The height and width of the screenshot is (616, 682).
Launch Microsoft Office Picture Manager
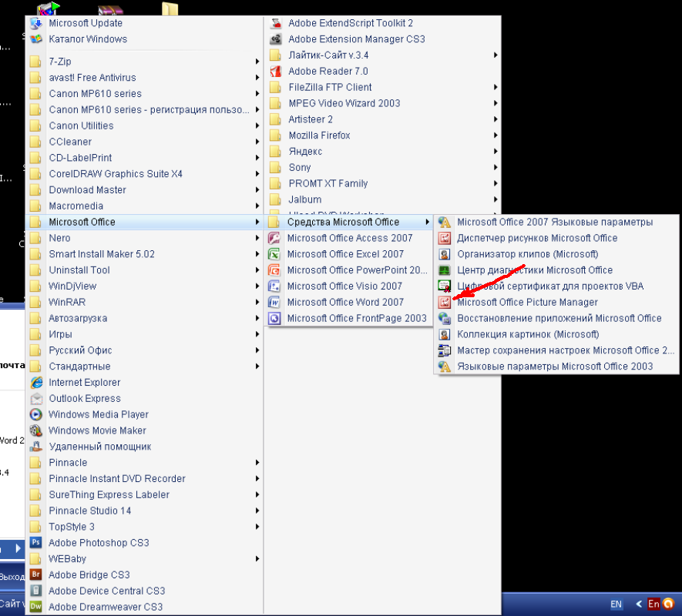tap(556, 302)
